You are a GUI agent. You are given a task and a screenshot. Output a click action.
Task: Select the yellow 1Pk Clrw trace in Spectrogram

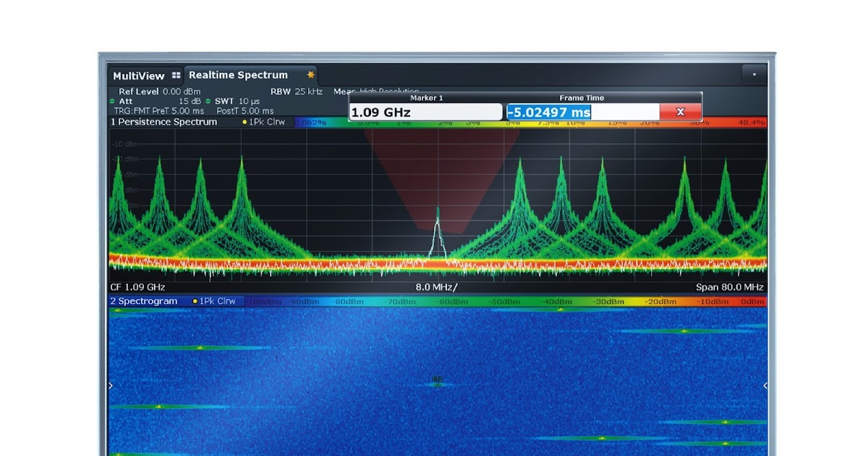(x=215, y=301)
